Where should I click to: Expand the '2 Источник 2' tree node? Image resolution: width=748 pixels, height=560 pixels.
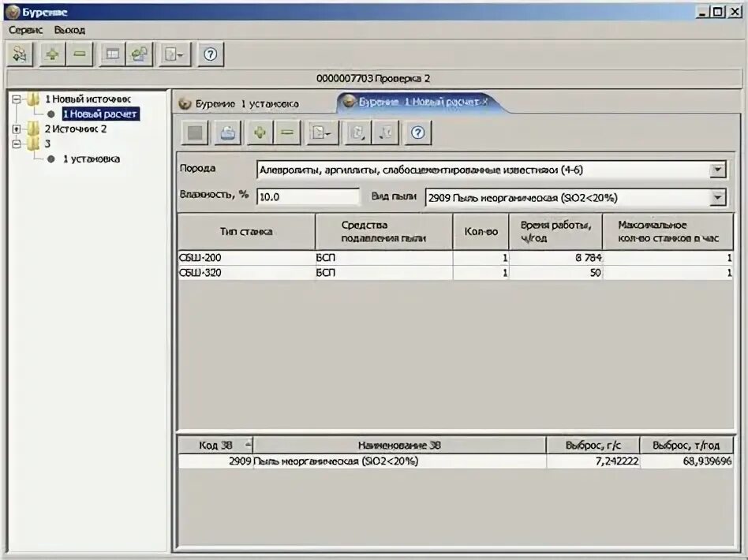click(x=17, y=129)
